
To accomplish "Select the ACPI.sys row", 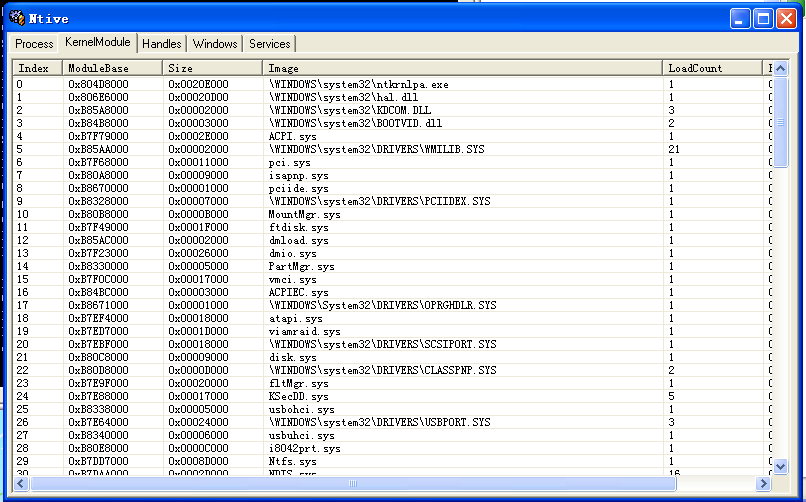I will pyautogui.click(x=392, y=136).
